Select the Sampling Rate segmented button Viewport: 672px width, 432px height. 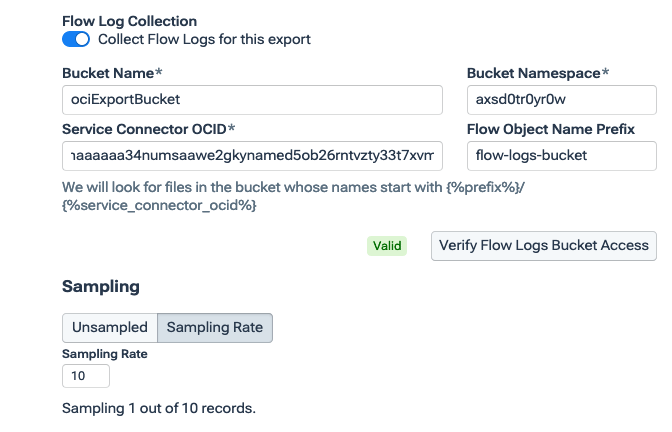(x=215, y=328)
